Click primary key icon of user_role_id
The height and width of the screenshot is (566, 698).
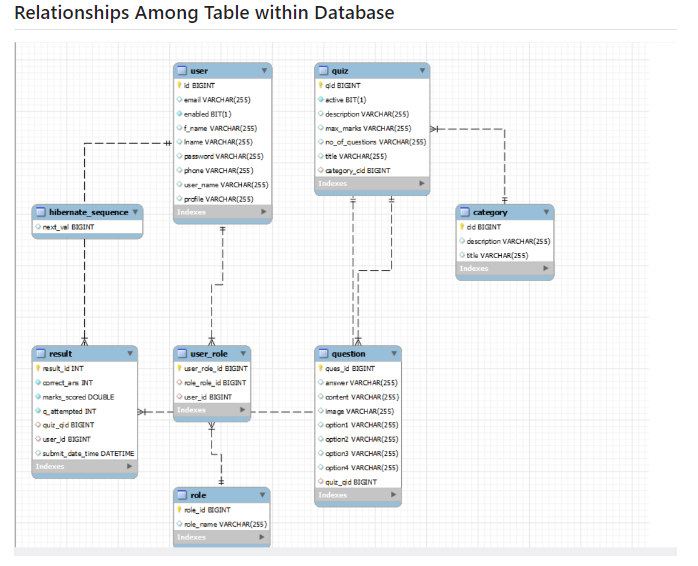(179, 368)
